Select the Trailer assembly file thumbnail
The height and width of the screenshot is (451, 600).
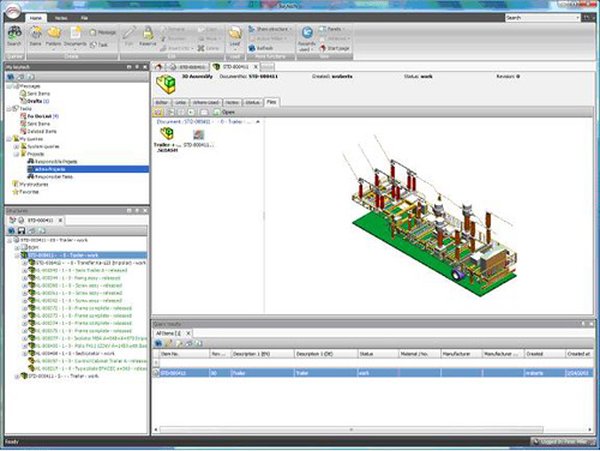(x=167, y=140)
